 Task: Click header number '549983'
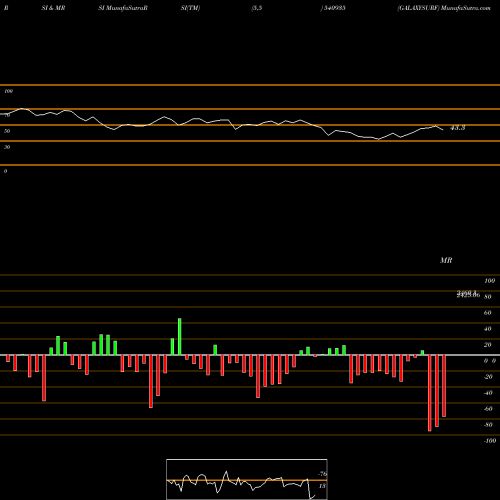click(x=335, y=8)
